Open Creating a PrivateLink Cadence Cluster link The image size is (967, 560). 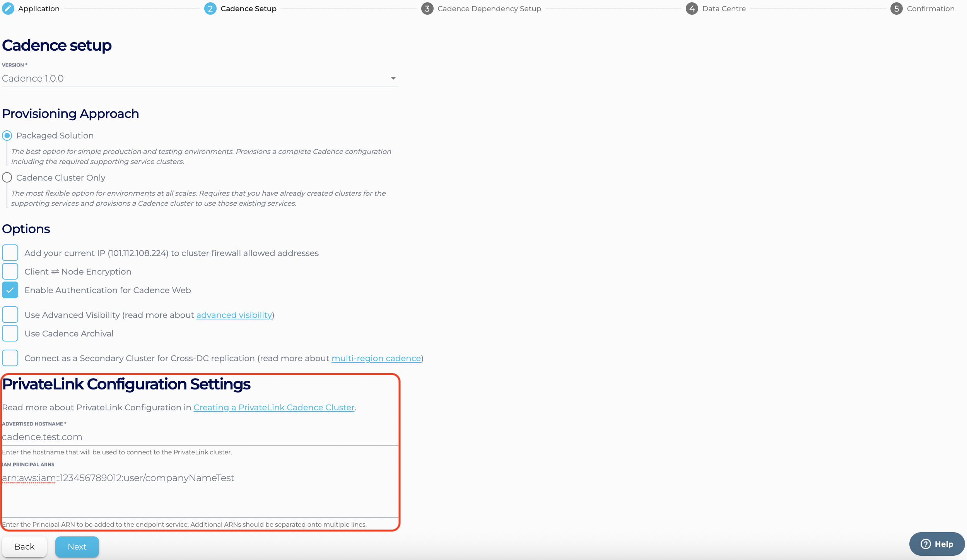point(274,408)
